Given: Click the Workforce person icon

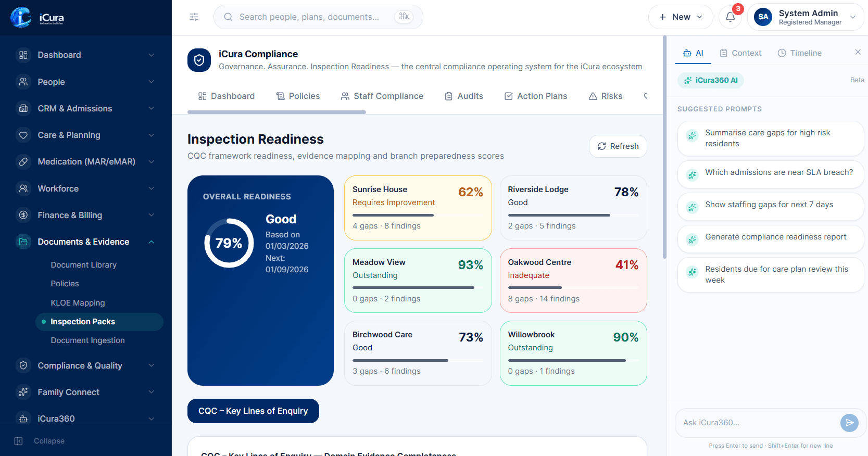Looking at the screenshot, I should coord(23,188).
